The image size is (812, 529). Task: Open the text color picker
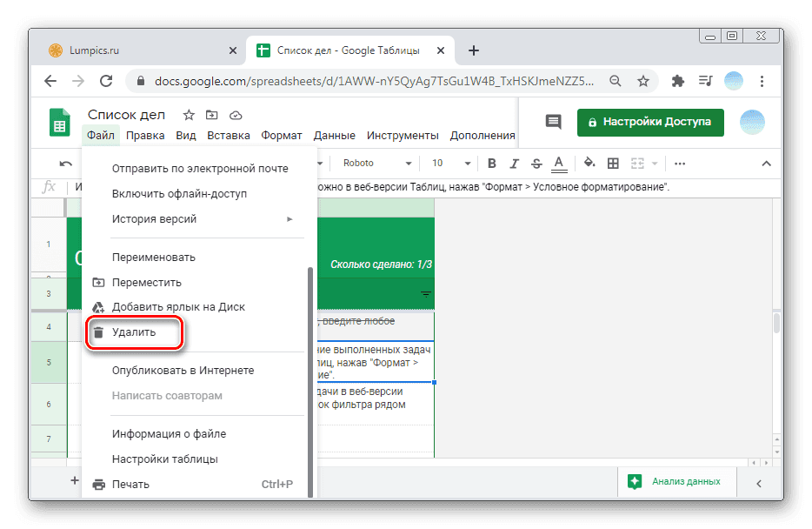click(559, 163)
